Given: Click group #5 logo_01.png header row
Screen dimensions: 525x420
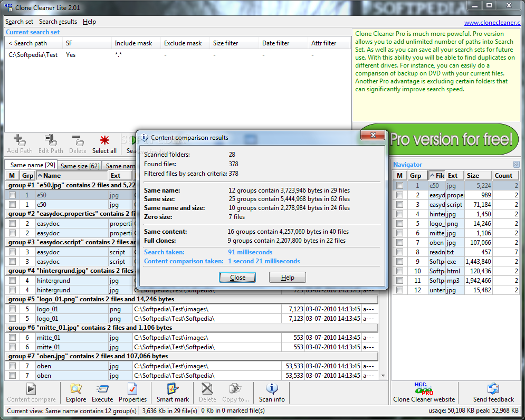Looking at the screenshot, I should 192,299.
